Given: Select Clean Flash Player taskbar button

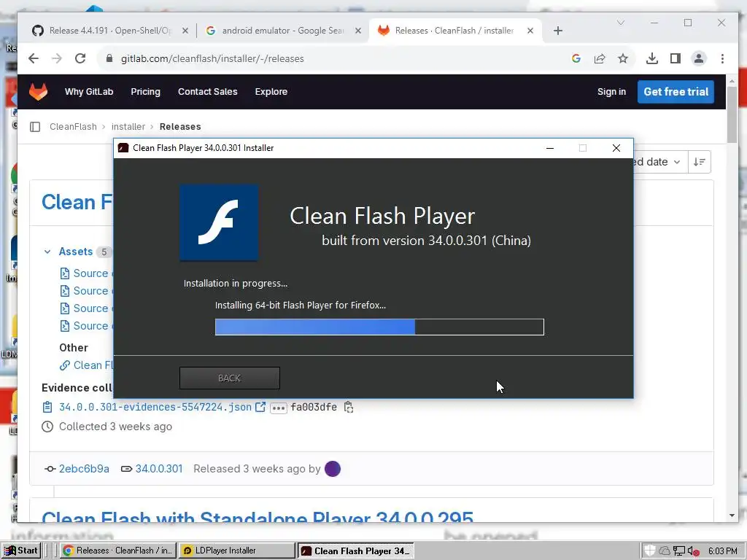Looking at the screenshot, I should coord(356,551).
